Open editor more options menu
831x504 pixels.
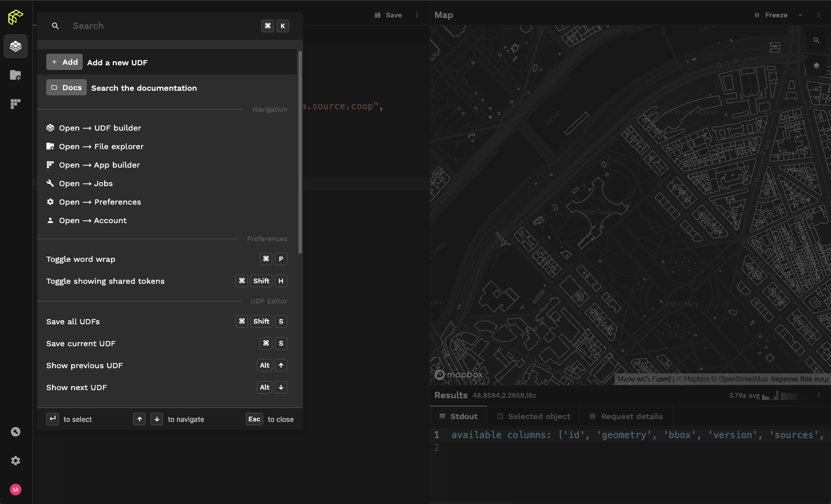click(x=417, y=15)
